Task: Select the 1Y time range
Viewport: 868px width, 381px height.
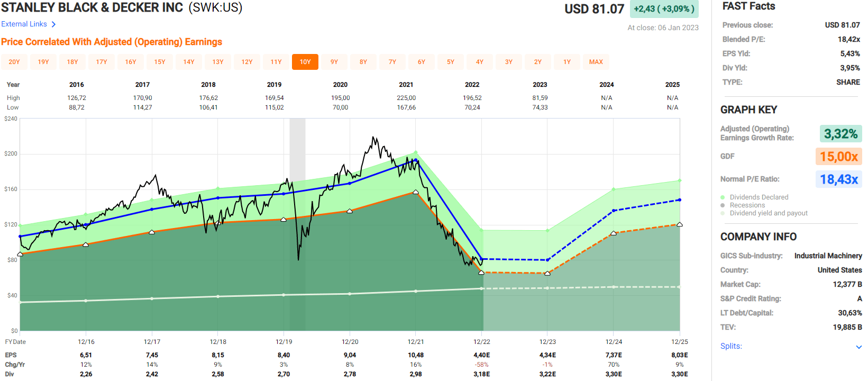Action: pos(567,62)
